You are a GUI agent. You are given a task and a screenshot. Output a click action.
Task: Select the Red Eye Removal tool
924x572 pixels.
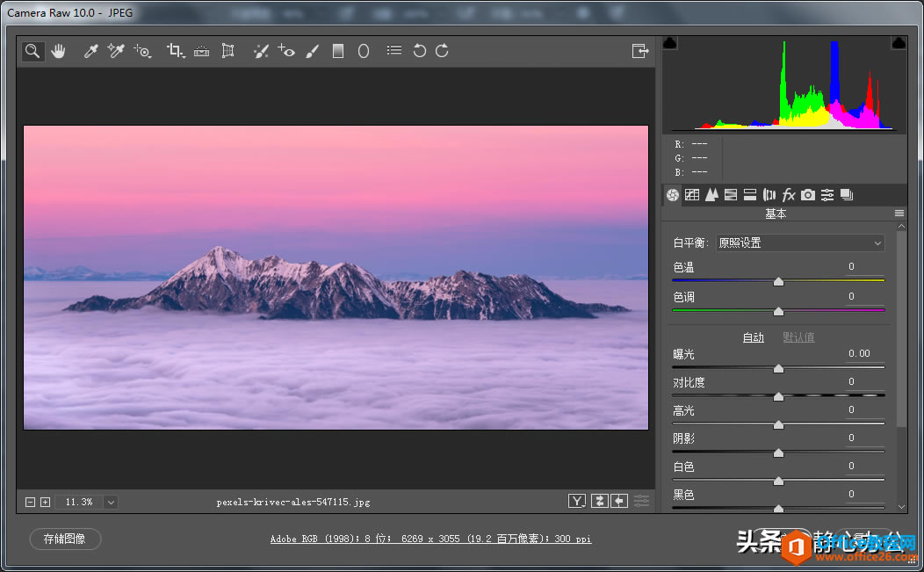pos(286,51)
